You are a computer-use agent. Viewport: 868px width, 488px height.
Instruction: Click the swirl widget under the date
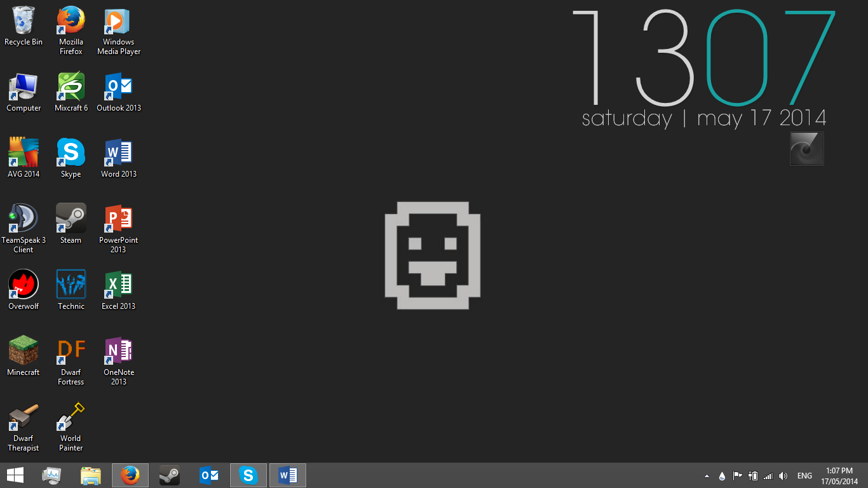[x=807, y=149]
